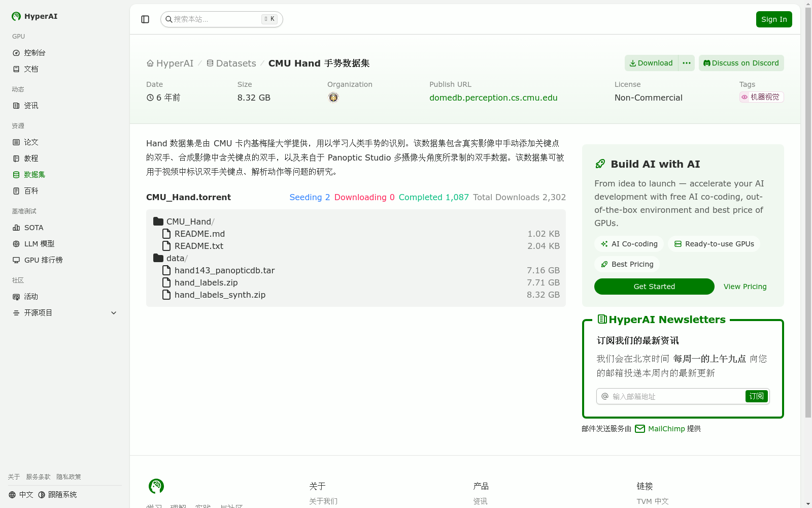812x508 pixels.
Task: Open 关于 link in sidebar footer
Action: click(x=14, y=477)
